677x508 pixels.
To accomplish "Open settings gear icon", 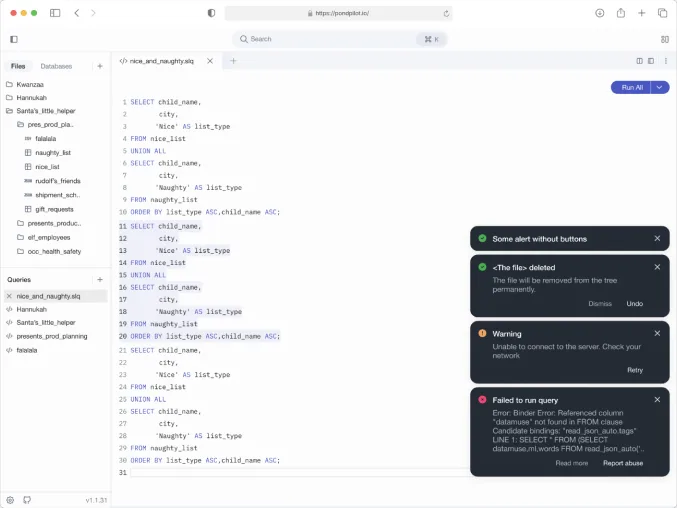I will pyautogui.click(x=10, y=500).
